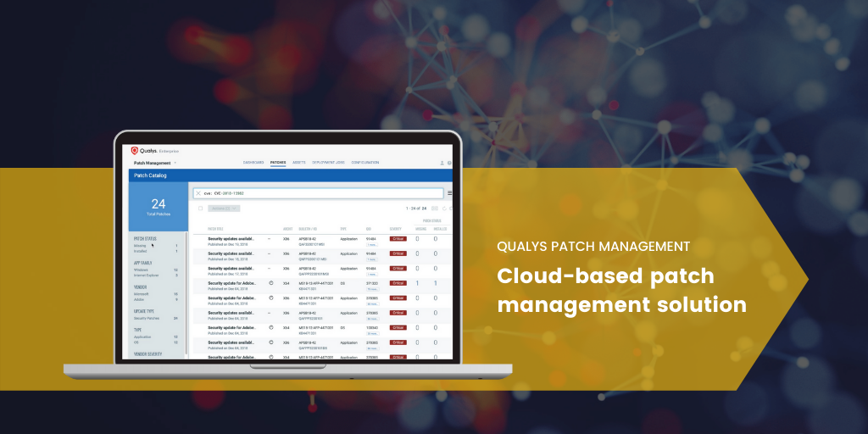Click Installed count 1 in the QID 371320 row

point(435,283)
